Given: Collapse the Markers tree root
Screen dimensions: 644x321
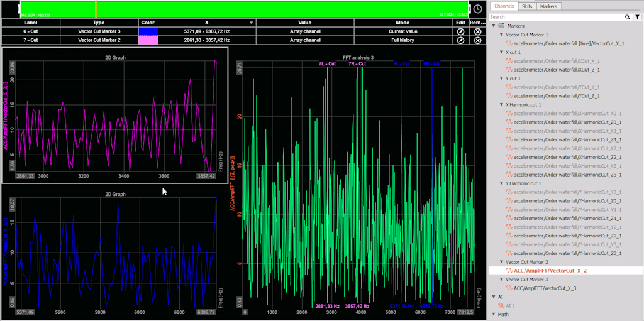Looking at the screenshot, I should click(x=494, y=26).
